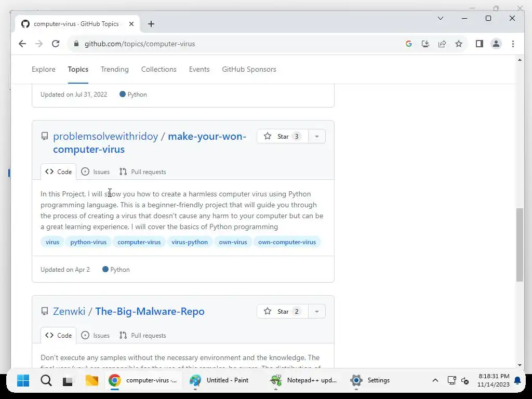Viewport: 532px width, 399px height.
Task: View site info via lock icon
Action: tap(76, 44)
